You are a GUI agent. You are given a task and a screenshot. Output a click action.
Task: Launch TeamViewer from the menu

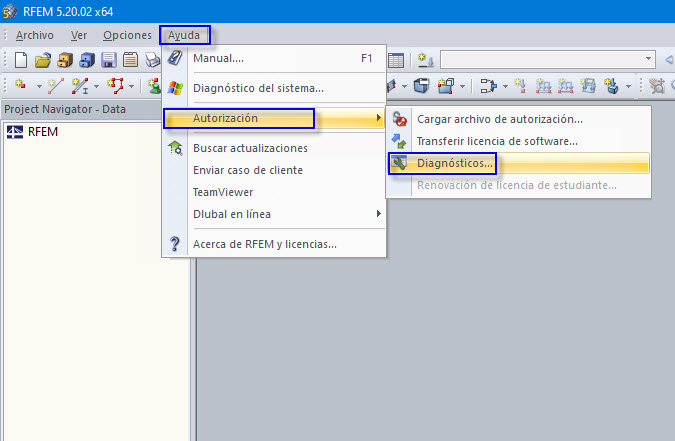(x=274, y=192)
